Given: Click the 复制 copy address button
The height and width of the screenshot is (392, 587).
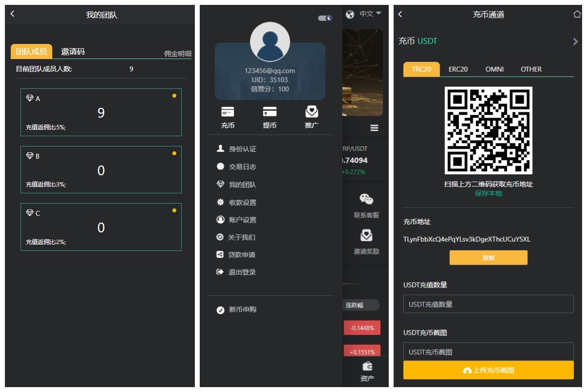Looking at the screenshot, I should [x=488, y=258].
